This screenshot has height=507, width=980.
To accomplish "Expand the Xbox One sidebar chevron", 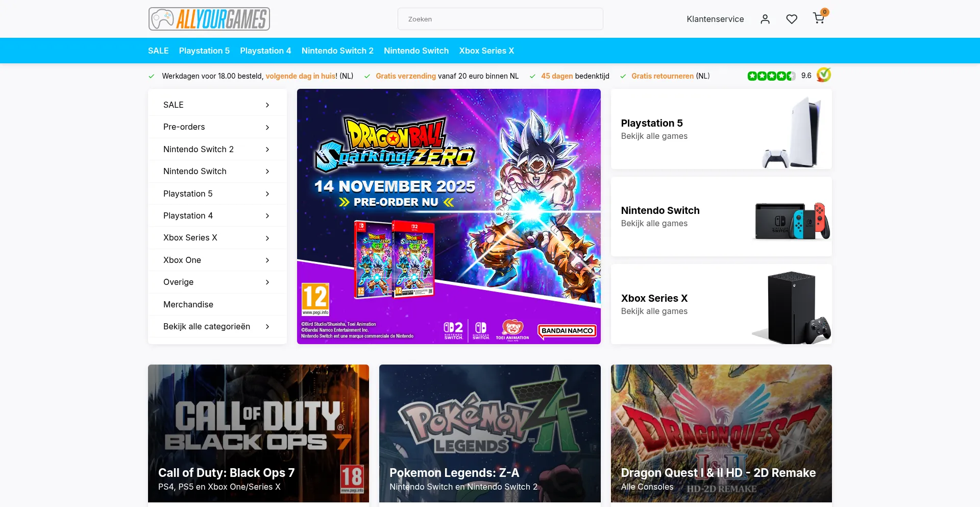I will pyautogui.click(x=267, y=260).
